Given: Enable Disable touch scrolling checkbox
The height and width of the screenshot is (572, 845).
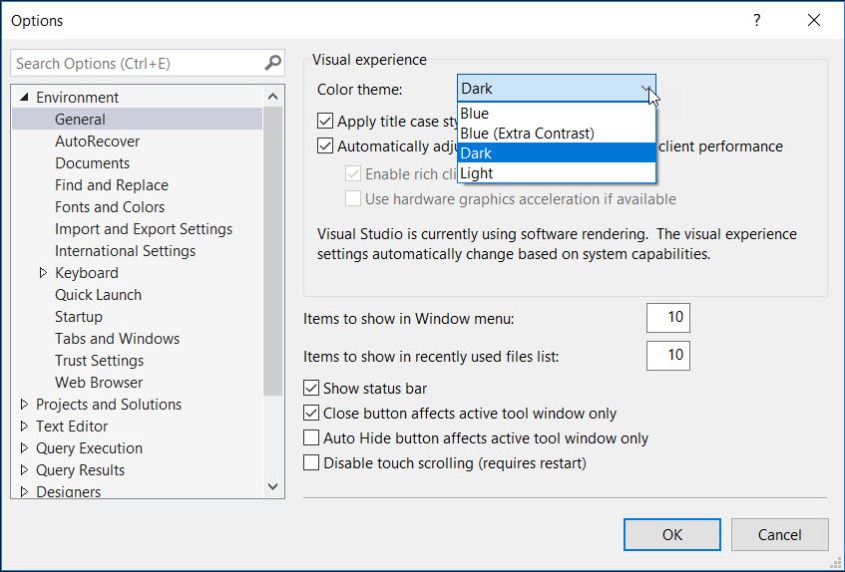Looking at the screenshot, I should coord(311,463).
